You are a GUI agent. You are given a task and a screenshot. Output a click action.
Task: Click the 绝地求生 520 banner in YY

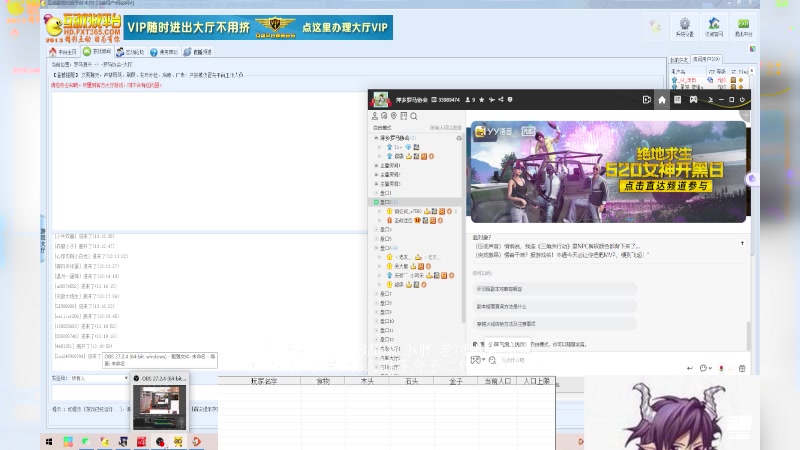point(608,171)
